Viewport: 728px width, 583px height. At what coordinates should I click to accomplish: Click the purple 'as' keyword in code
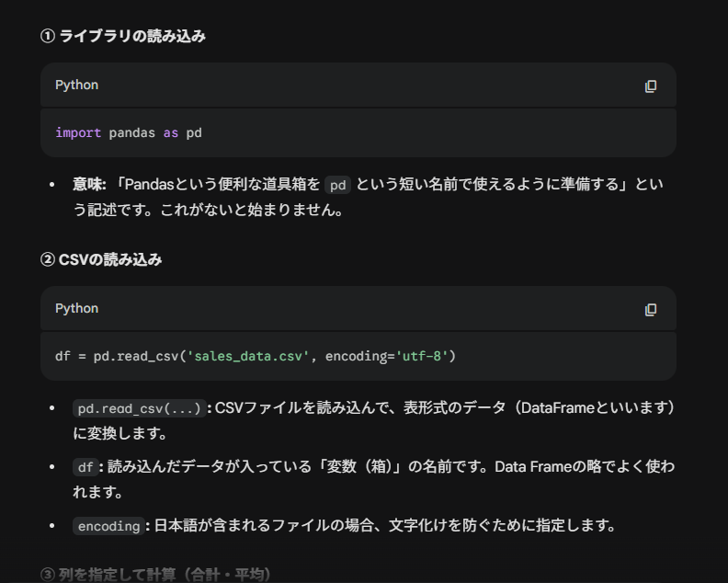(x=171, y=132)
